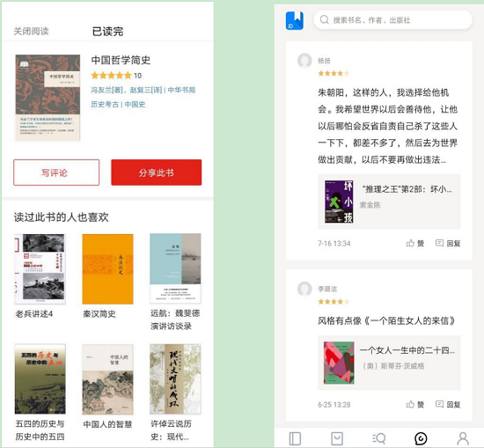Click the five-star rating of 中国哲学简史
The height and width of the screenshot is (448, 484).
pyautogui.click(x=111, y=76)
